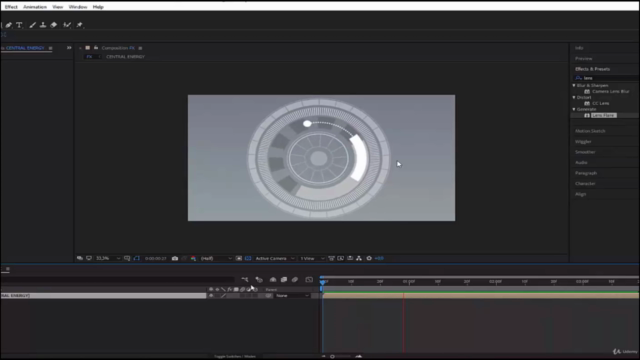Open Composition flowchart icon
Viewport: 640px width, 360px height.
point(359,258)
